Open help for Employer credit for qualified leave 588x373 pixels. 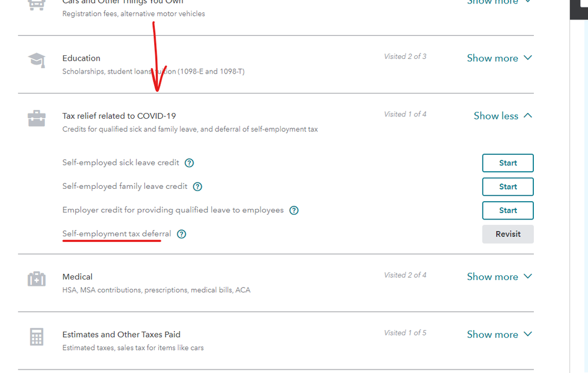click(x=294, y=210)
